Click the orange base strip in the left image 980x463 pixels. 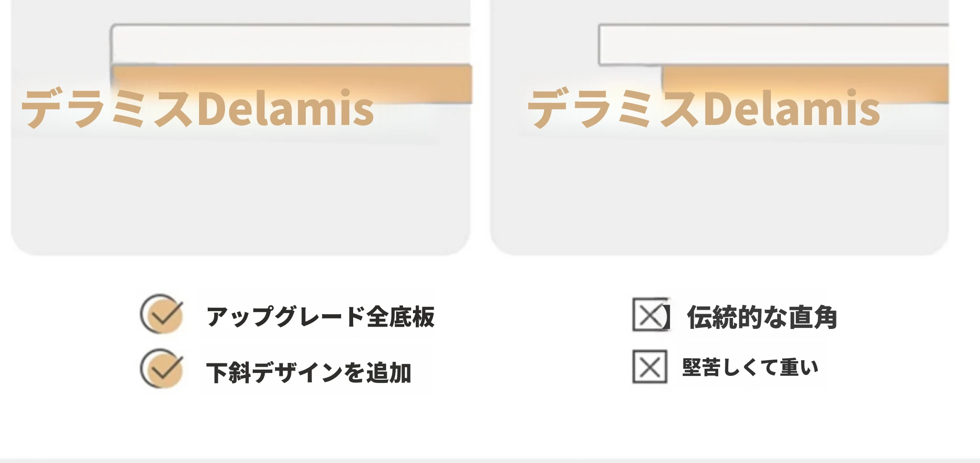(292, 84)
